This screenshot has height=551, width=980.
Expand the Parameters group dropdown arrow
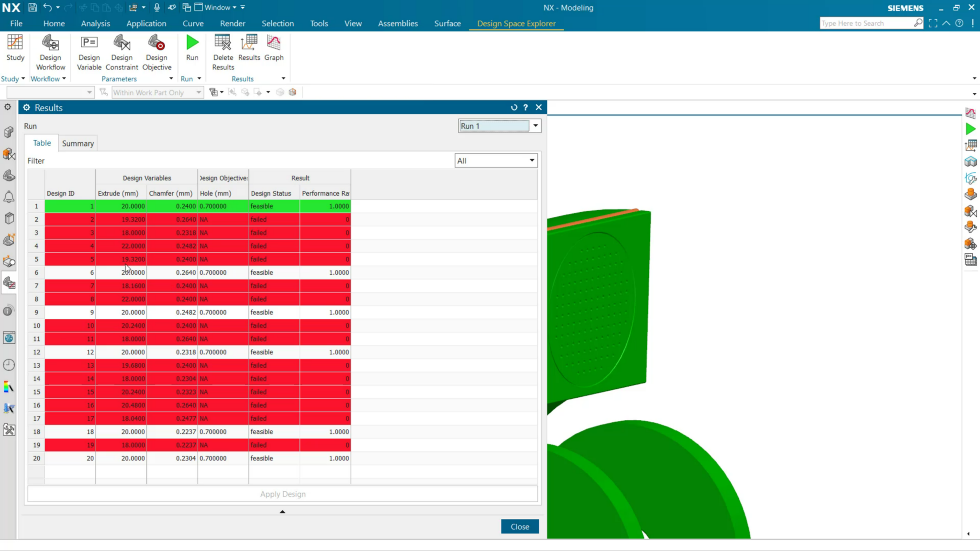pos(171,79)
